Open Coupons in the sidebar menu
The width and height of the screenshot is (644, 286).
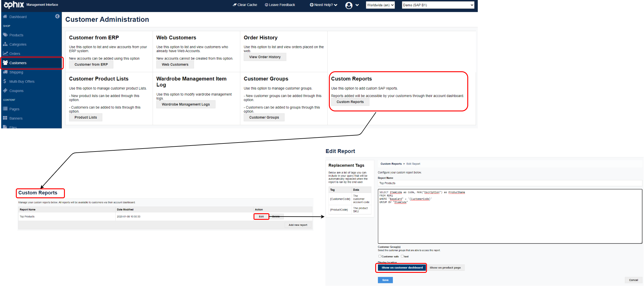[16, 91]
